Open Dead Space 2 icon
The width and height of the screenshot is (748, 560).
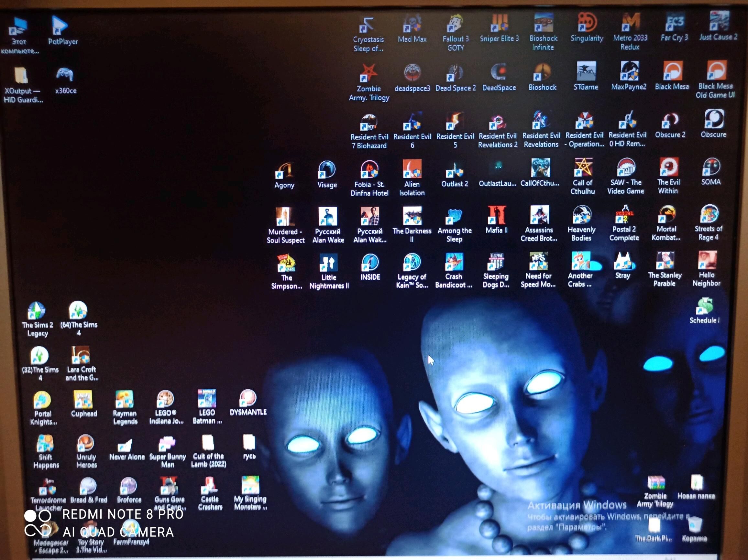click(x=455, y=72)
